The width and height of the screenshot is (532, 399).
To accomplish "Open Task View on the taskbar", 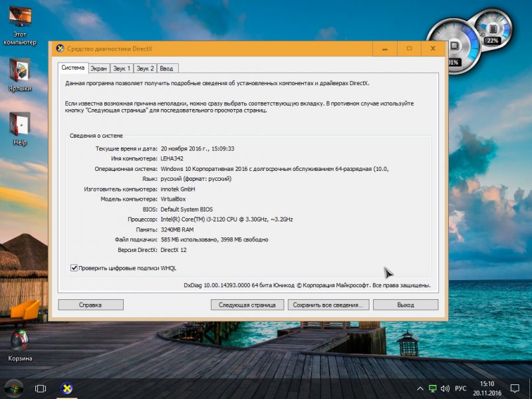I will [x=41, y=388].
